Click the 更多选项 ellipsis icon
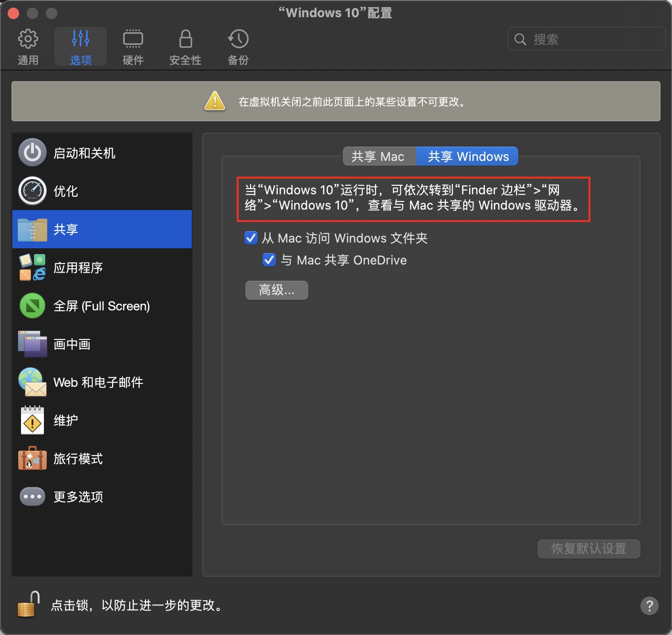Image resolution: width=672 pixels, height=635 pixels. (32, 497)
